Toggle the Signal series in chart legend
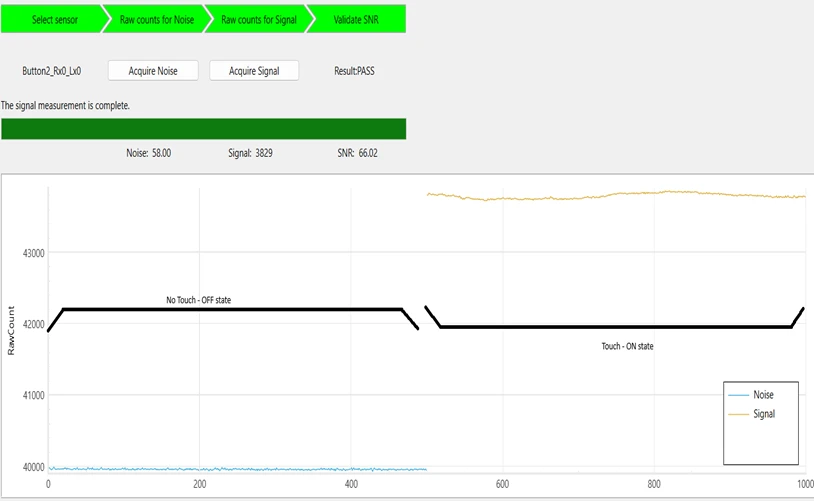The width and height of the screenshot is (814, 501). 762,413
